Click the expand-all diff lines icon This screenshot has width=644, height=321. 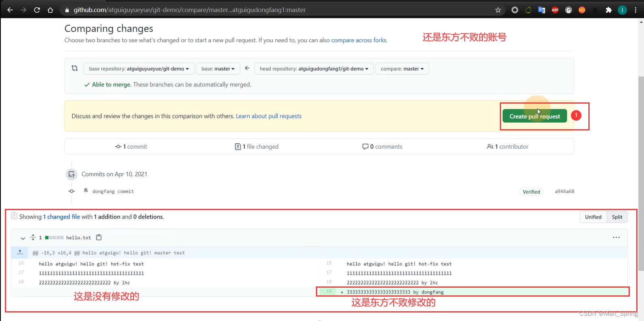(x=33, y=237)
